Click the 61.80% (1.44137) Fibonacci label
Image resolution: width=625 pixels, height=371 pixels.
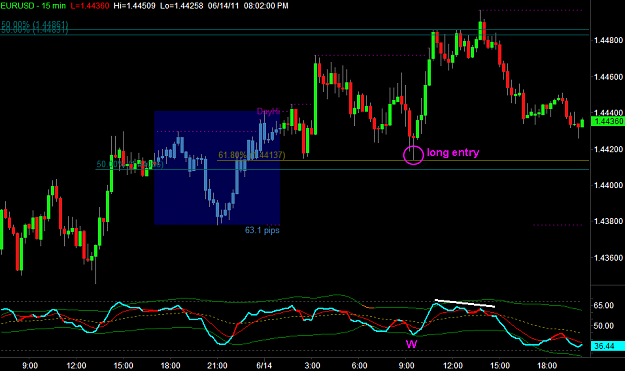[252, 155]
